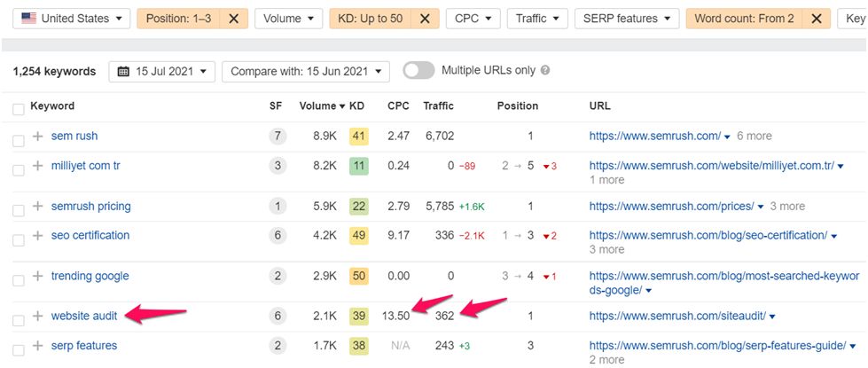
Task: Expand the seo certification plus icon
Action: point(37,235)
